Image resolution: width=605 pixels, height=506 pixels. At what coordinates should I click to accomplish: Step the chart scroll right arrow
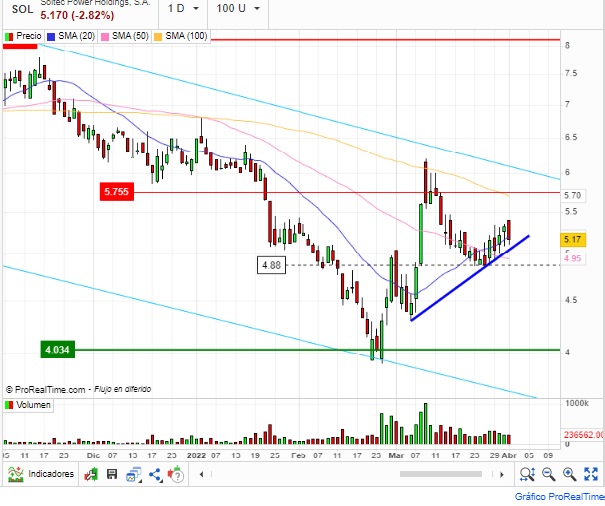tap(502, 474)
